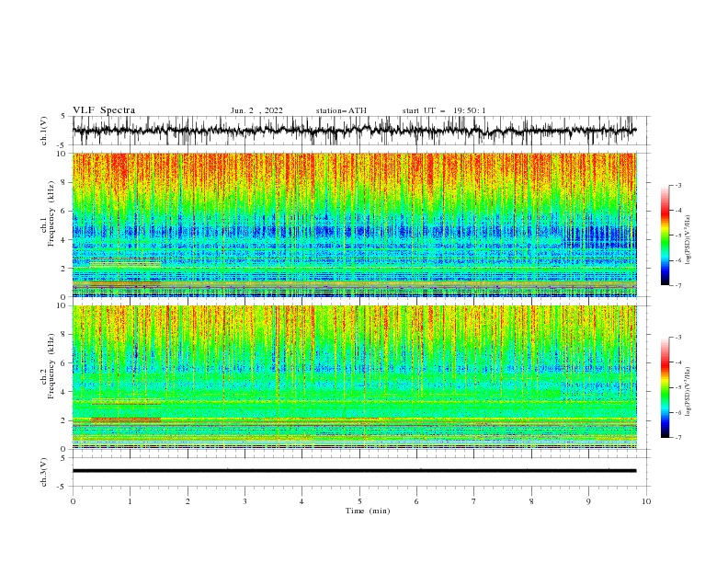Click the ch.1 frequency spectrogram panel
The width and height of the screenshot is (728, 563).
[354, 224]
